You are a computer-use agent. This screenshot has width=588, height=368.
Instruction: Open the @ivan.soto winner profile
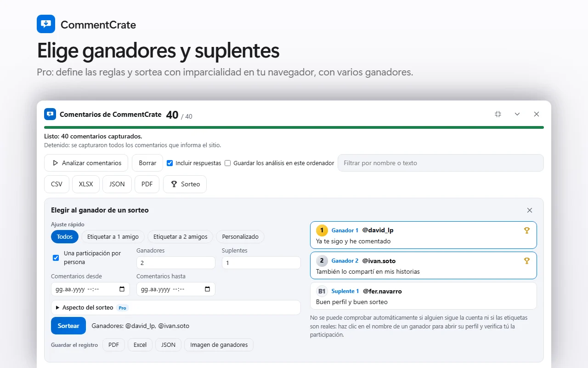point(379,260)
